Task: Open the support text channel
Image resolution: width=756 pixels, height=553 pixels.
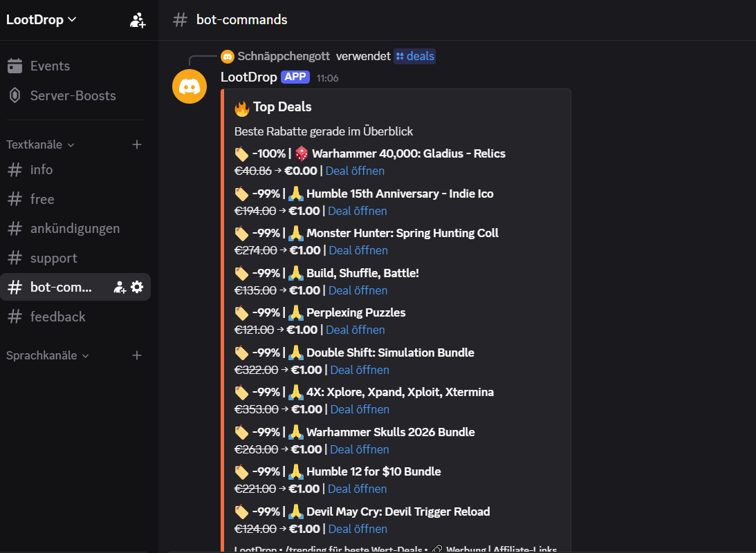Action: 75,258
